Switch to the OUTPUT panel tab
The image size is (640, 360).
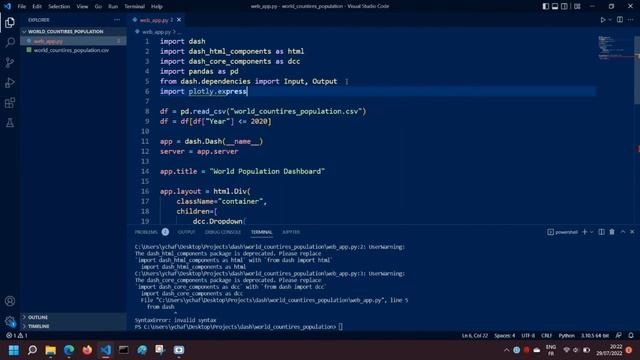click(186, 232)
